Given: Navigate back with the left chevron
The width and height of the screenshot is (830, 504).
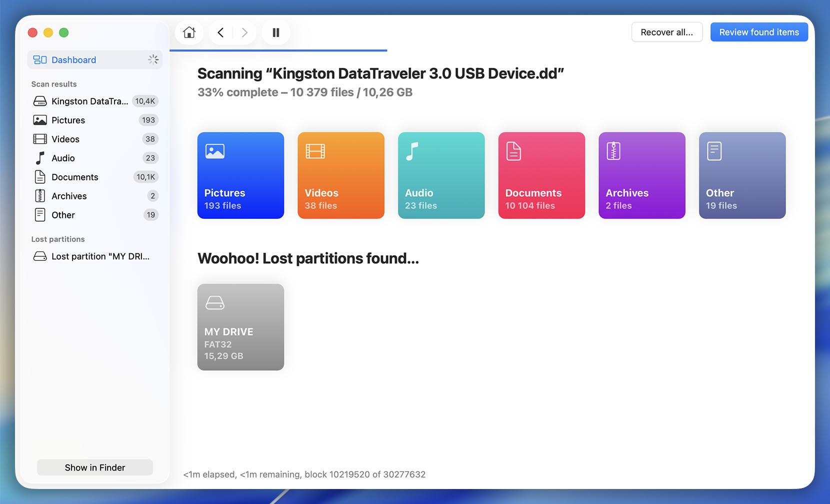Looking at the screenshot, I should pyautogui.click(x=220, y=32).
